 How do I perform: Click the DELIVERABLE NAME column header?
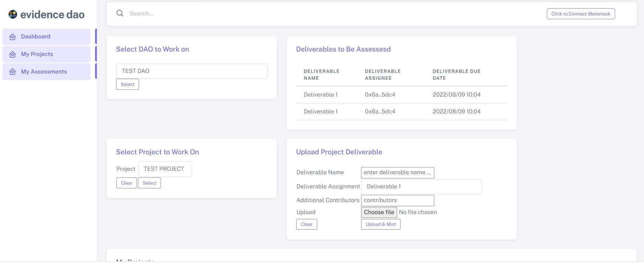pos(322,75)
